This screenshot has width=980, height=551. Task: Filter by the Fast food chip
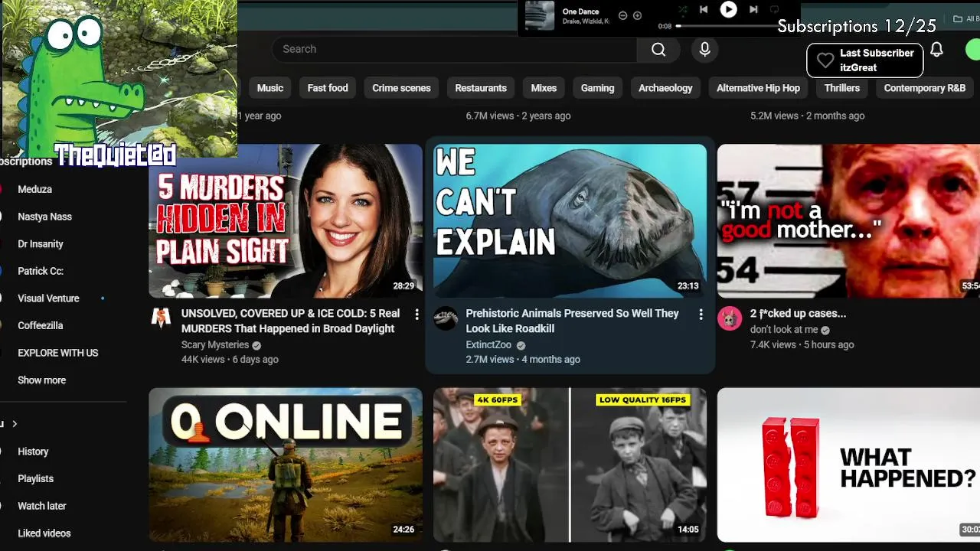point(328,88)
